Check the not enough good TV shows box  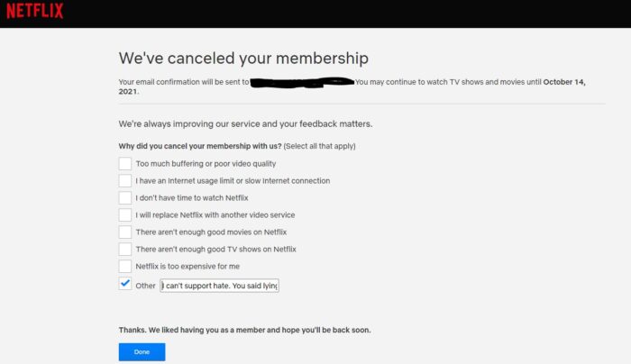click(x=124, y=249)
